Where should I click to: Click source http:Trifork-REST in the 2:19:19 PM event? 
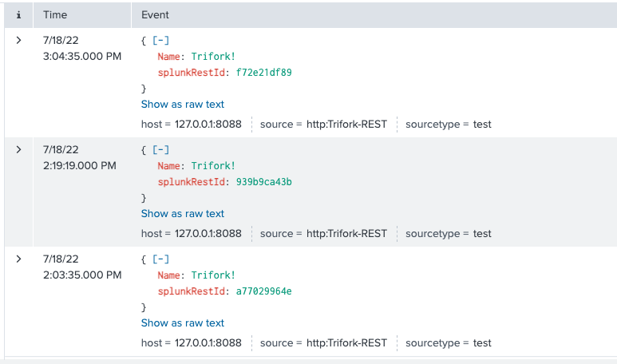pyautogui.click(x=346, y=234)
